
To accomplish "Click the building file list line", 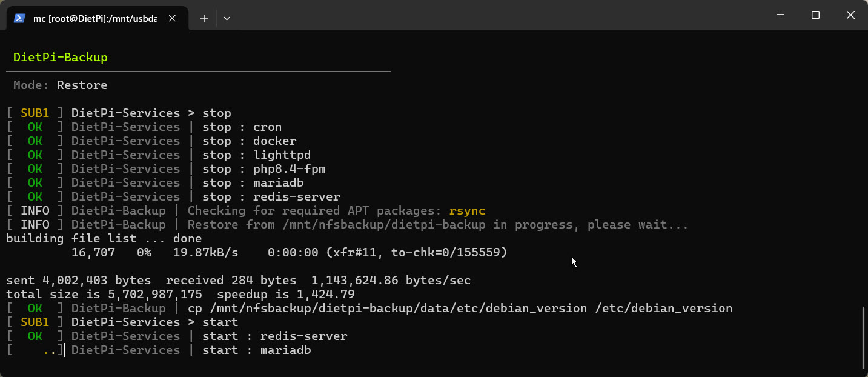I will [104, 239].
